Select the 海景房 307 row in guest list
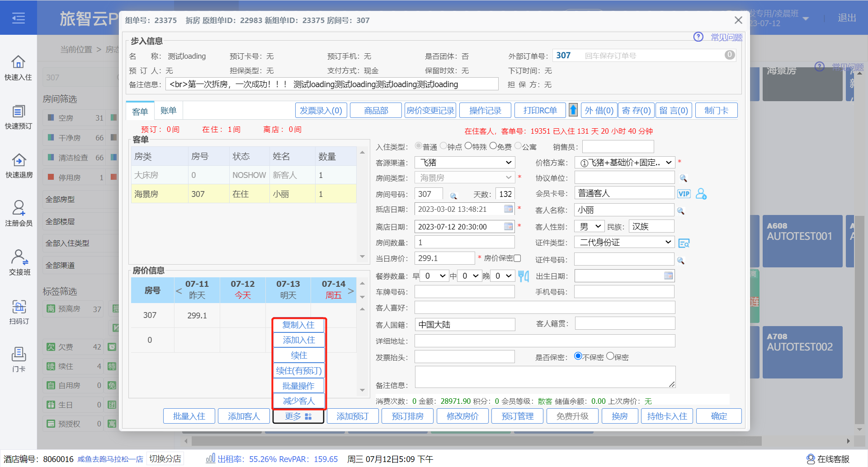The height and width of the screenshot is (467, 868). 244,194
